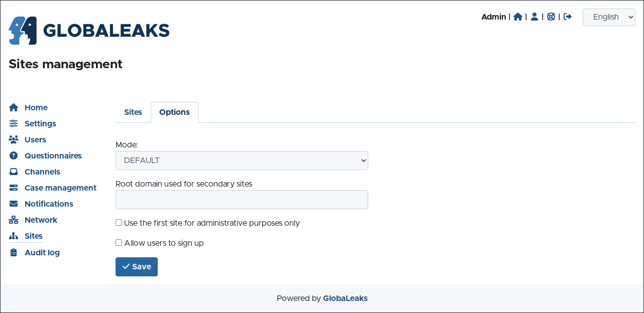Click the Audit log clipboard icon
The image size is (644, 313).
[14, 252]
